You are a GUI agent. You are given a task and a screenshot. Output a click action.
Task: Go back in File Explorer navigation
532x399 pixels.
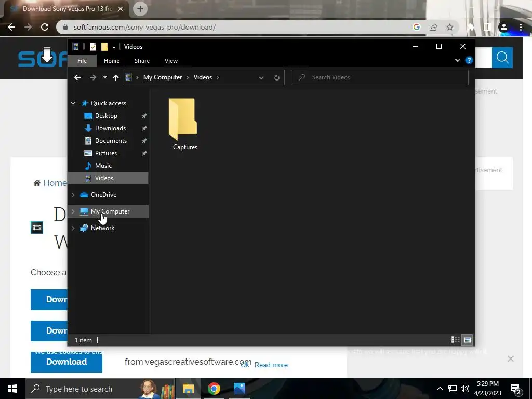coord(77,77)
